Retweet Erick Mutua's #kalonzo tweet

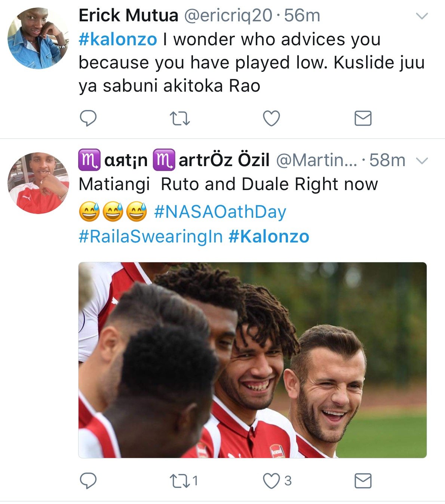[180, 119]
